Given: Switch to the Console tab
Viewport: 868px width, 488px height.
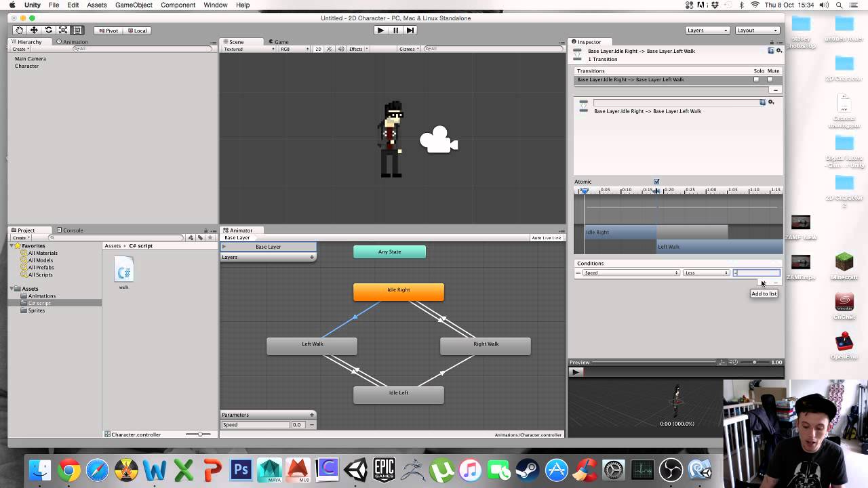Looking at the screenshot, I should 70,230.
